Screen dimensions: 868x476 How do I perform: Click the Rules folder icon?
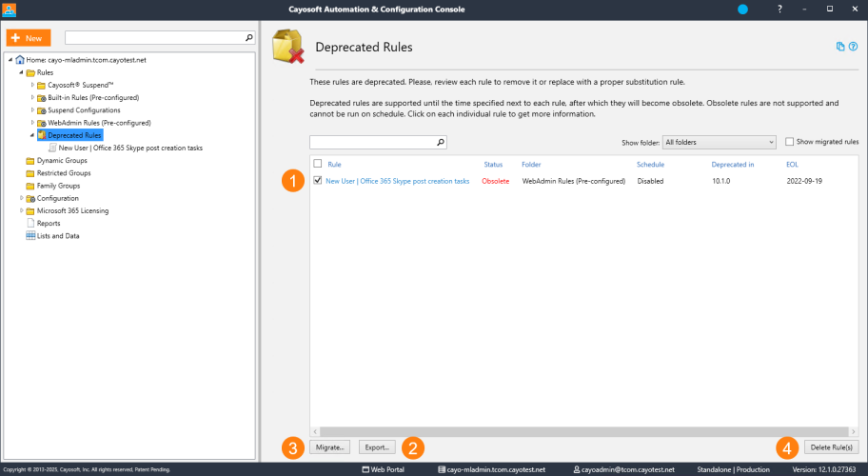pyautogui.click(x=30, y=72)
